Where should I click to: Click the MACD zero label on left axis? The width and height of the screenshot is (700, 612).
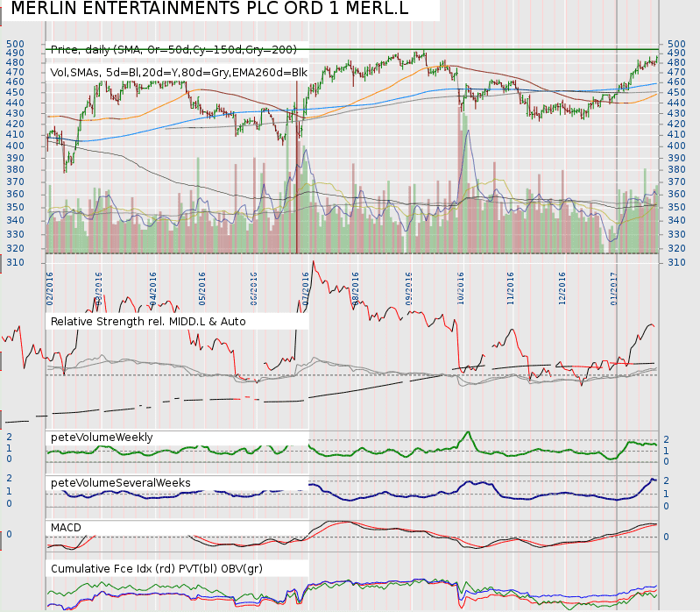[x=9, y=534]
